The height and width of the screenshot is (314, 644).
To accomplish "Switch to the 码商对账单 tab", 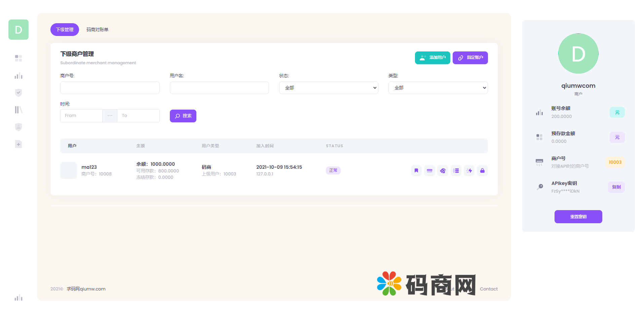I will click(97, 30).
